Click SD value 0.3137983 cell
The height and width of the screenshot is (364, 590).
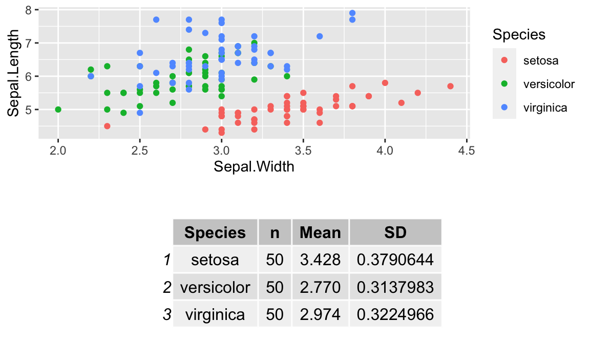(x=395, y=287)
